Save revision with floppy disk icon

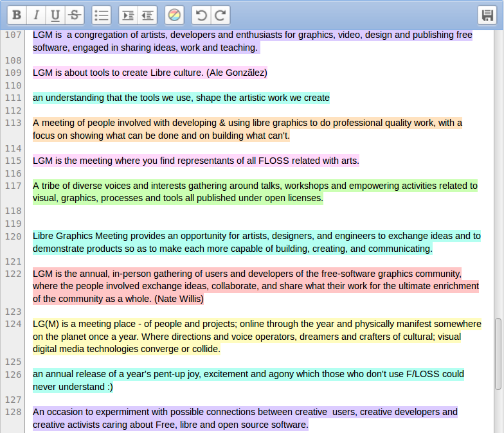pyautogui.click(x=487, y=15)
